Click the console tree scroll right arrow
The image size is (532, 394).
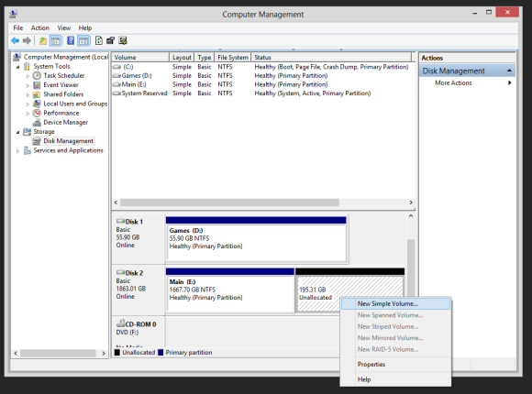point(104,353)
